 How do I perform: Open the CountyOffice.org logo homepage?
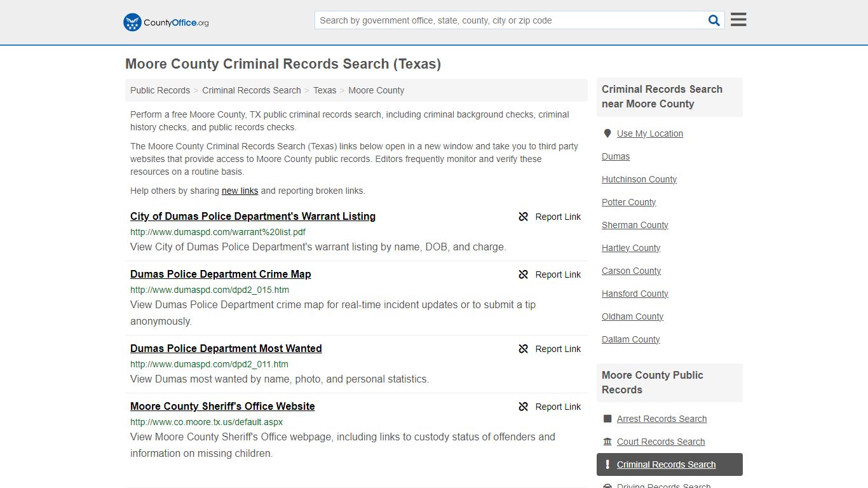(166, 22)
